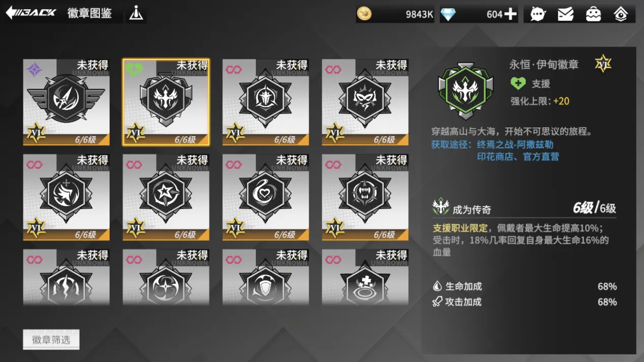Screen dimensions: 644x362
Task: Select the winged crescent badge thumbnail
Action: (x=66, y=102)
